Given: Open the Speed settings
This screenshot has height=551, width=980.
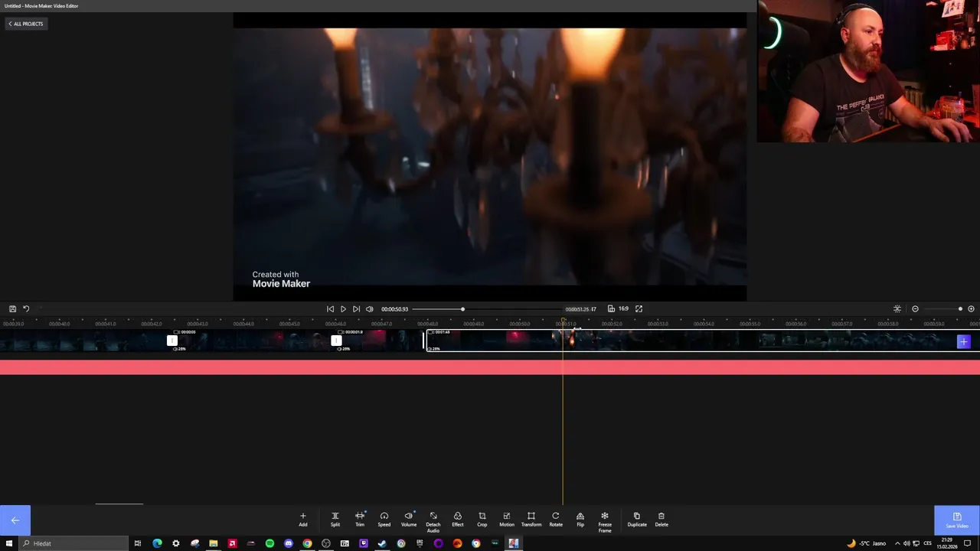Looking at the screenshot, I should point(384,519).
